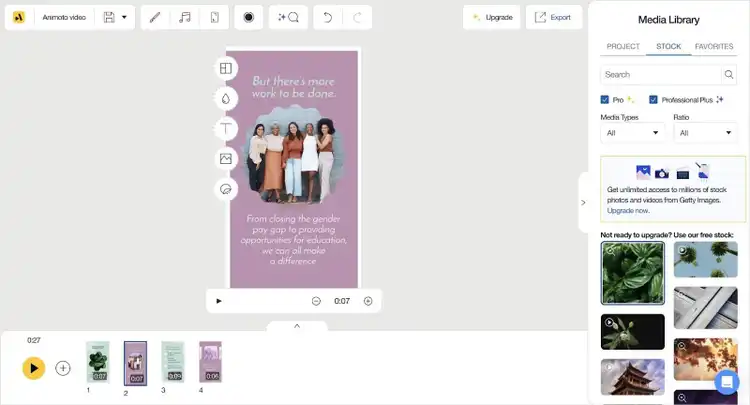Click the Pro sparkle badge icon
Image resolution: width=750 pixels, height=405 pixels.
coord(630,99)
